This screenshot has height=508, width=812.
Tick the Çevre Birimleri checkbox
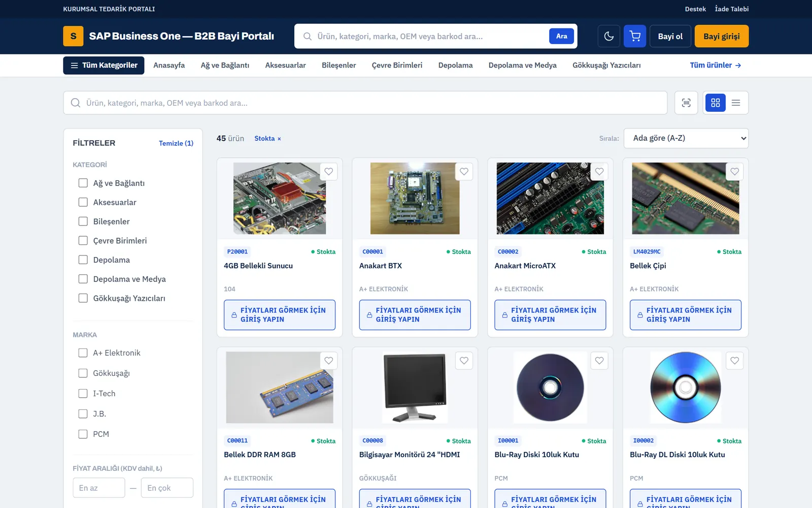click(83, 240)
